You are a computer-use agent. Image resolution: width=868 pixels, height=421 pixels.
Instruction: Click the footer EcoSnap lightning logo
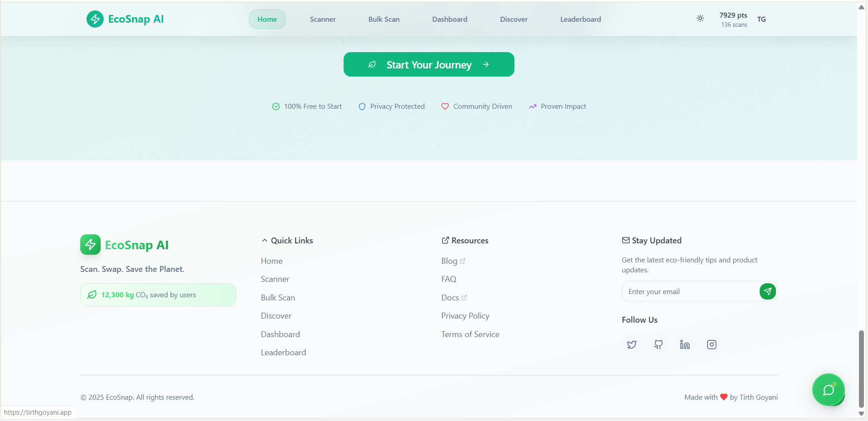90,245
